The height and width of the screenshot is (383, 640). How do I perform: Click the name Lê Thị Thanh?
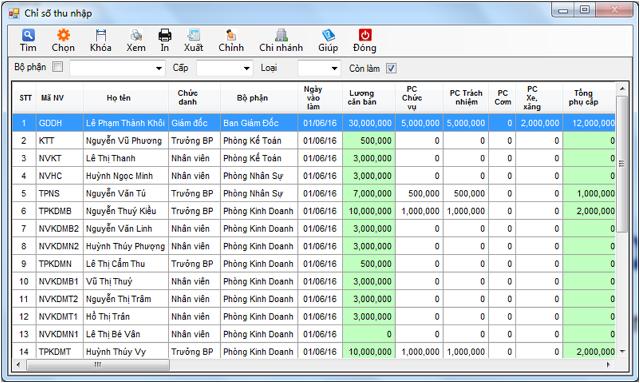110,158
